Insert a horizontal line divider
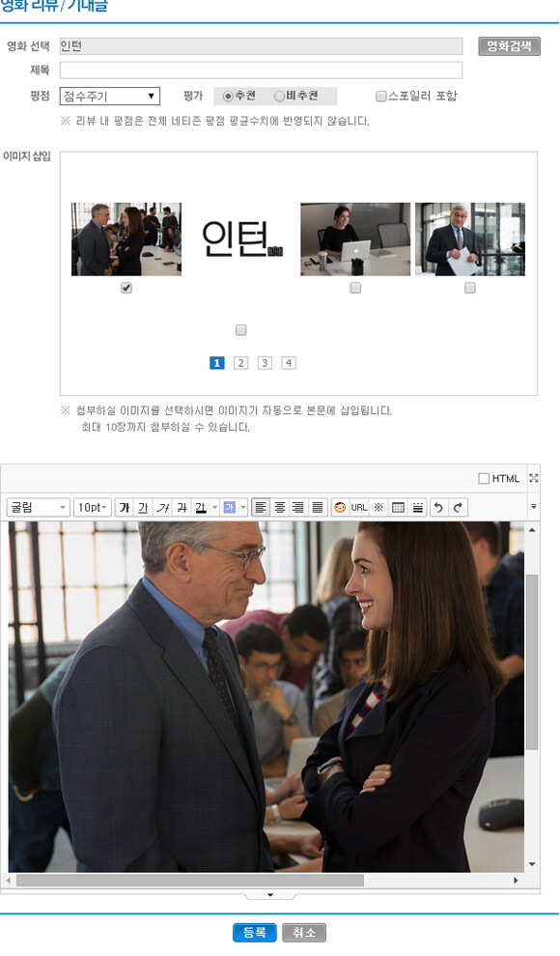 pos(417,507)
